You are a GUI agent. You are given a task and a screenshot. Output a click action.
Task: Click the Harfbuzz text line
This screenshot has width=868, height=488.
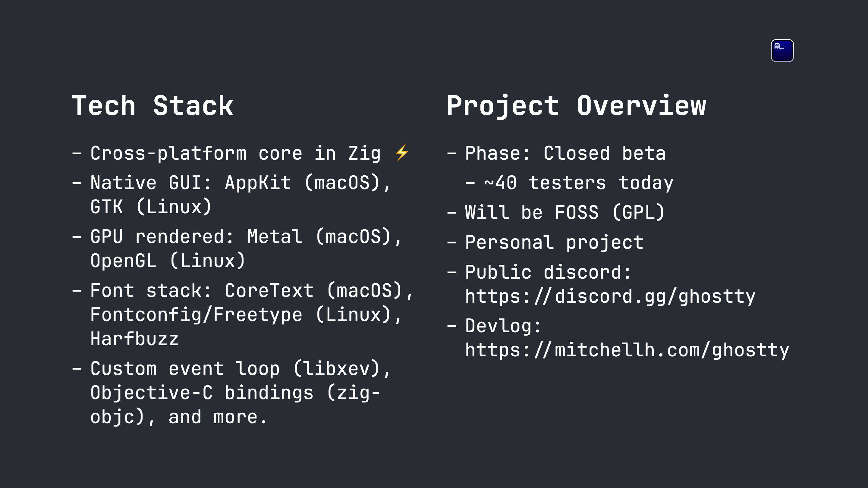click(134, 339)
